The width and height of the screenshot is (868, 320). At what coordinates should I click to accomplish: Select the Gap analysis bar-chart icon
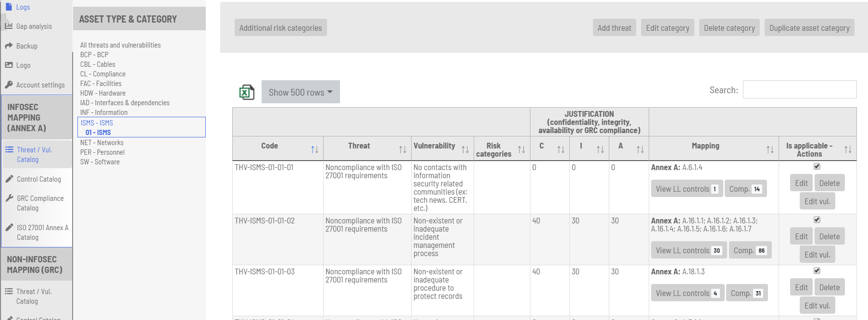pos(9,26)
